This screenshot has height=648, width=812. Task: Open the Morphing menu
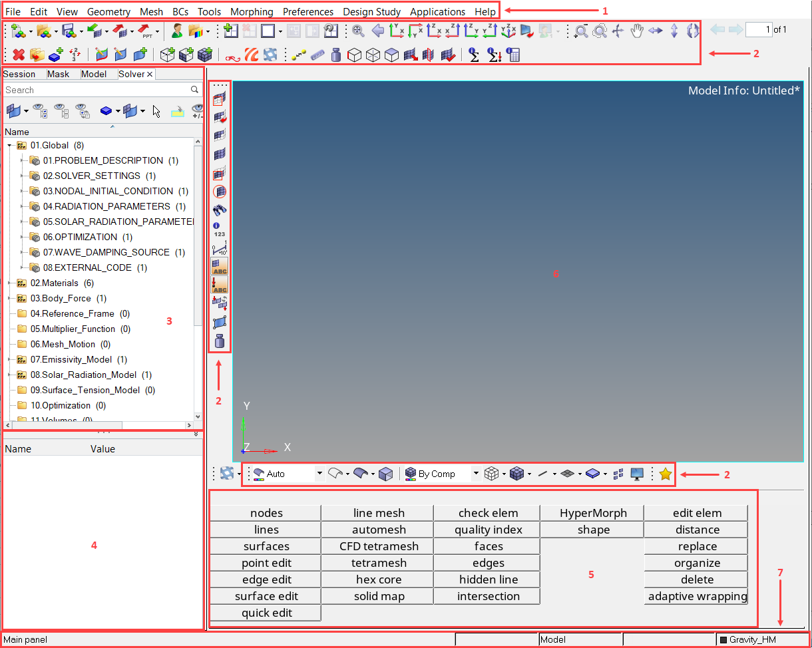click(252, 11)
